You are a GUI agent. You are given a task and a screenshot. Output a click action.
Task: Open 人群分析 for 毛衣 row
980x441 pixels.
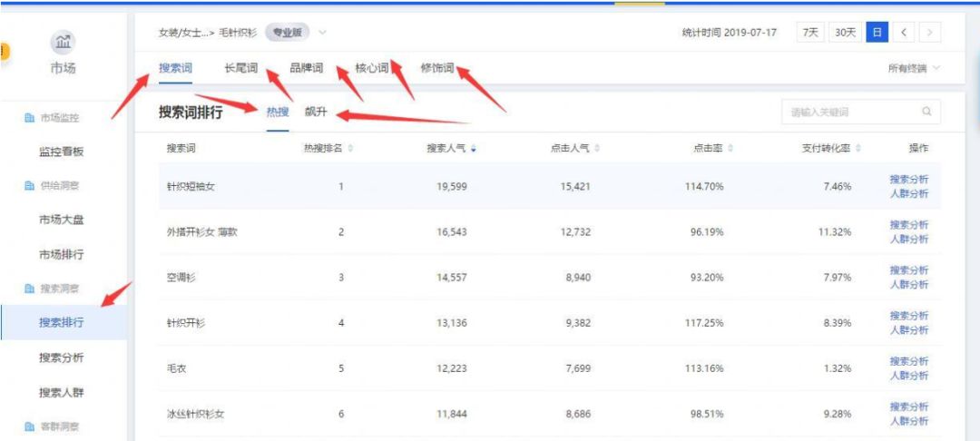click(909, 376)
